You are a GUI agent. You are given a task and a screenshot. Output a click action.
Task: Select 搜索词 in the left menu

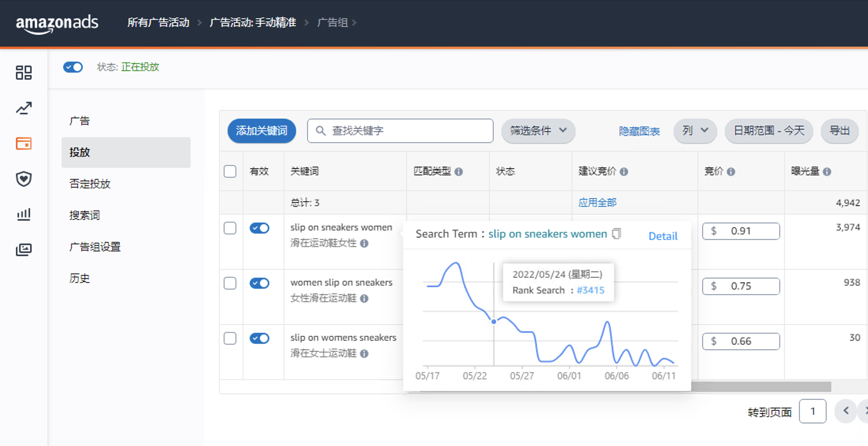84,215
